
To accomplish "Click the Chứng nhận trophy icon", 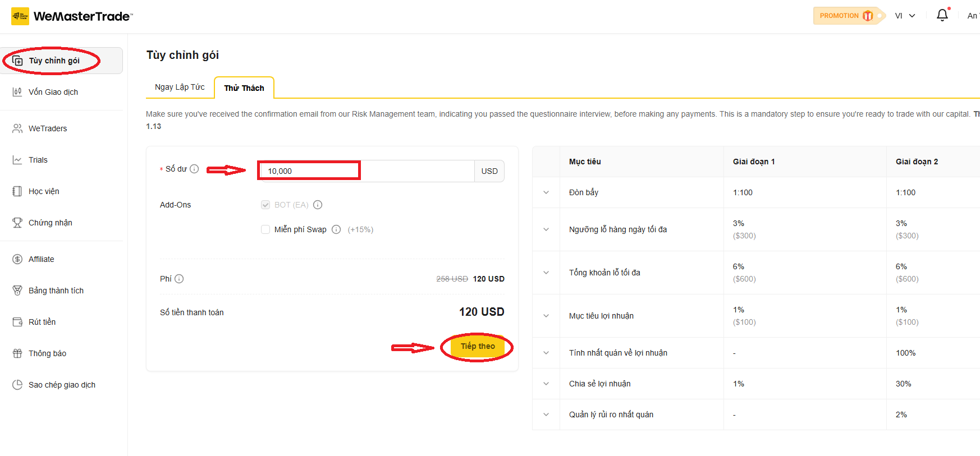I will [17, 223].
